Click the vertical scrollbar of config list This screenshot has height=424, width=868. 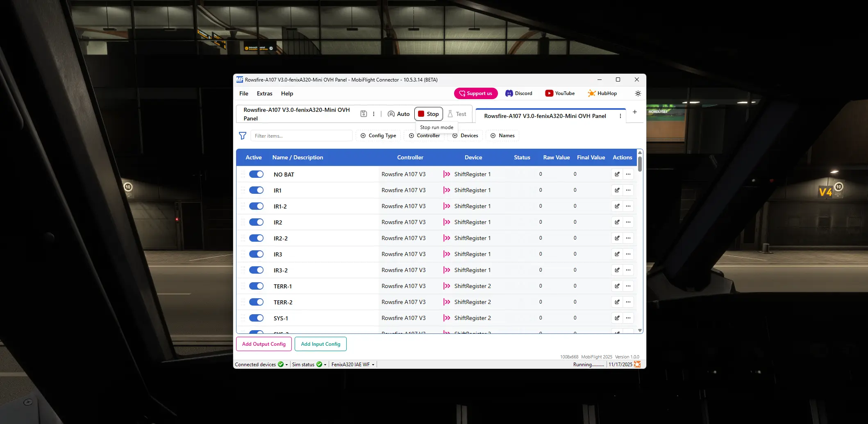point(639,164)
